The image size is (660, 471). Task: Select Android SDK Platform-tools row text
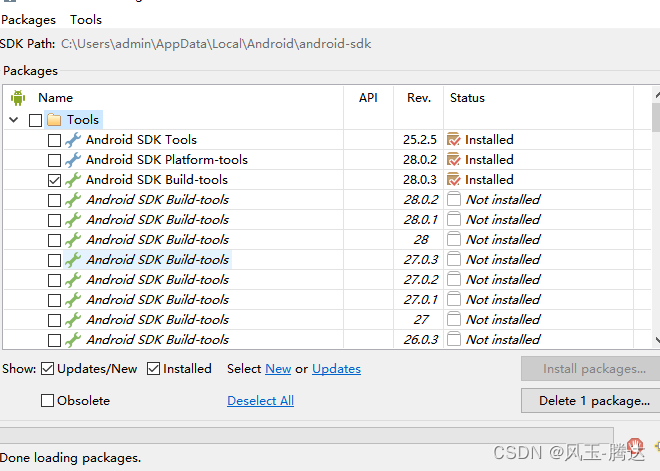[167, 160]
